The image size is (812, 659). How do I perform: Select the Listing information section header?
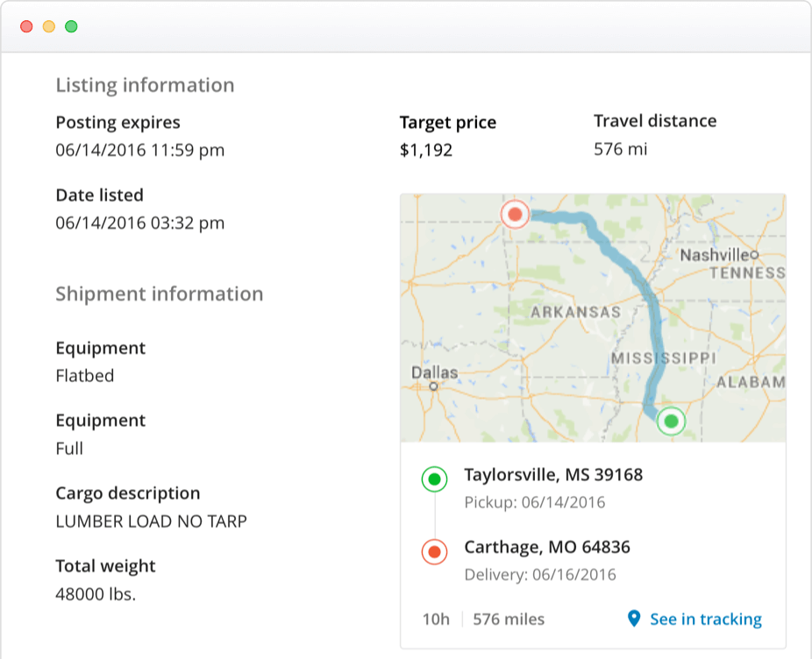tap(146, 85)
